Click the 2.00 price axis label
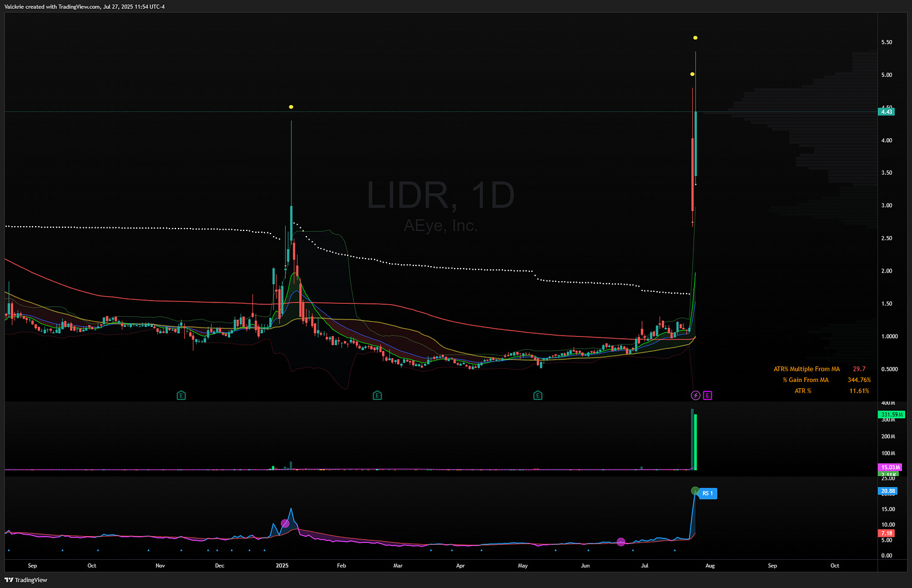Screen dimensions: 912x588 (886, 271)
